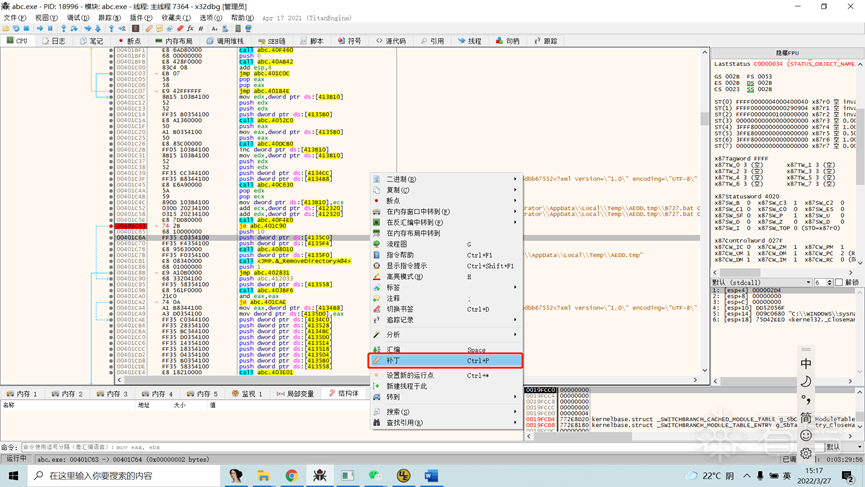
Task: Click the strings search A toolbar icon
Action: pos(215,28)
